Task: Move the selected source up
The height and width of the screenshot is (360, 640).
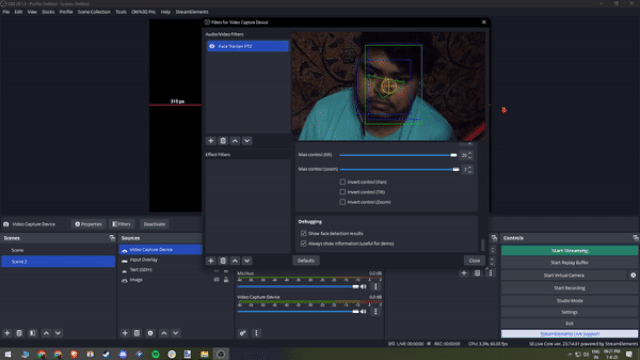Action: (164, 333)
